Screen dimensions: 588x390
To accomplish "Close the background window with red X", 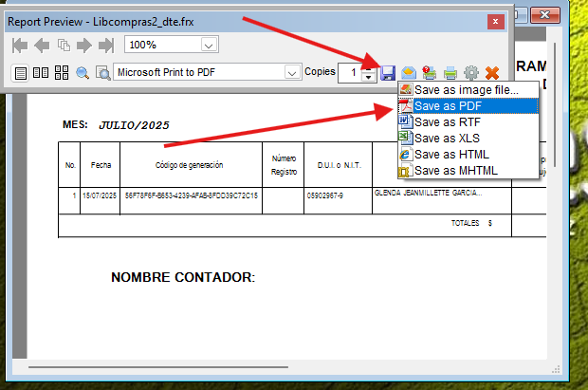I will click(x=544, y=14).
